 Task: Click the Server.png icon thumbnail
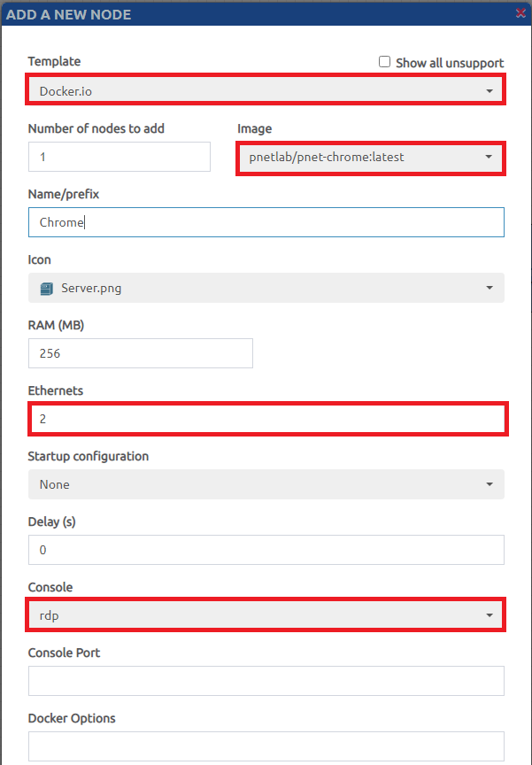47,288
